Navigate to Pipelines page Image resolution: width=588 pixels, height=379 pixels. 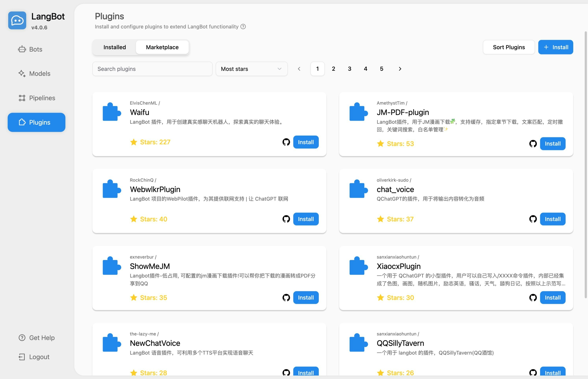click(x=42, y=98)
